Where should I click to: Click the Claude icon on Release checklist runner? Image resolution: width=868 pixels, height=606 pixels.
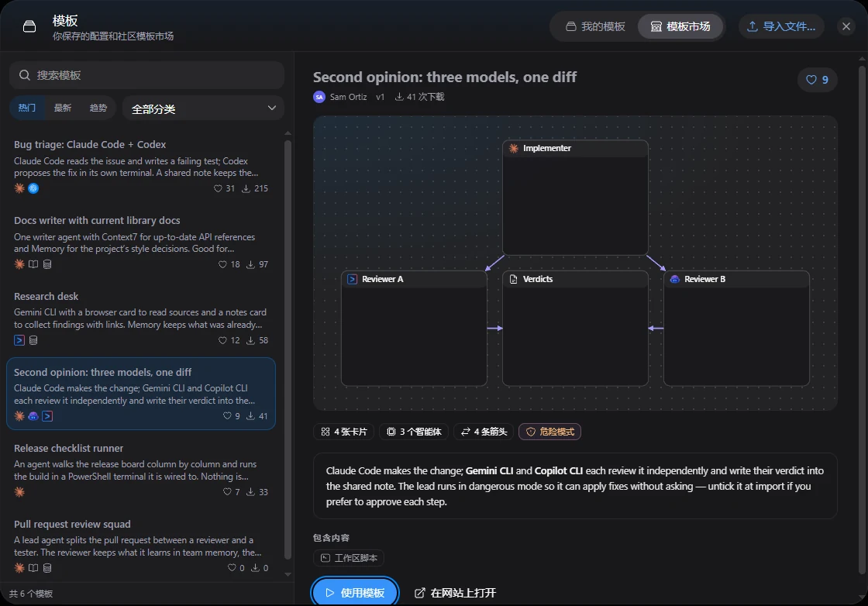pyautogui.click(x=19, y=492)
